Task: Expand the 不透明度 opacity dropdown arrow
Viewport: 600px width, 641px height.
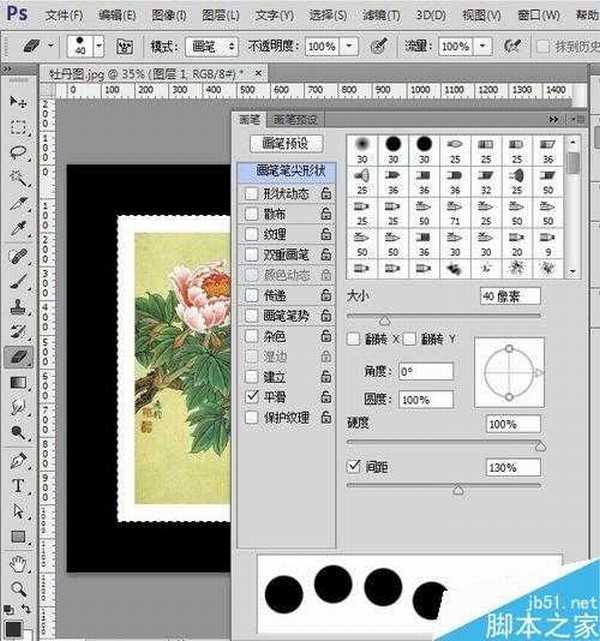Action: (349, 47)
